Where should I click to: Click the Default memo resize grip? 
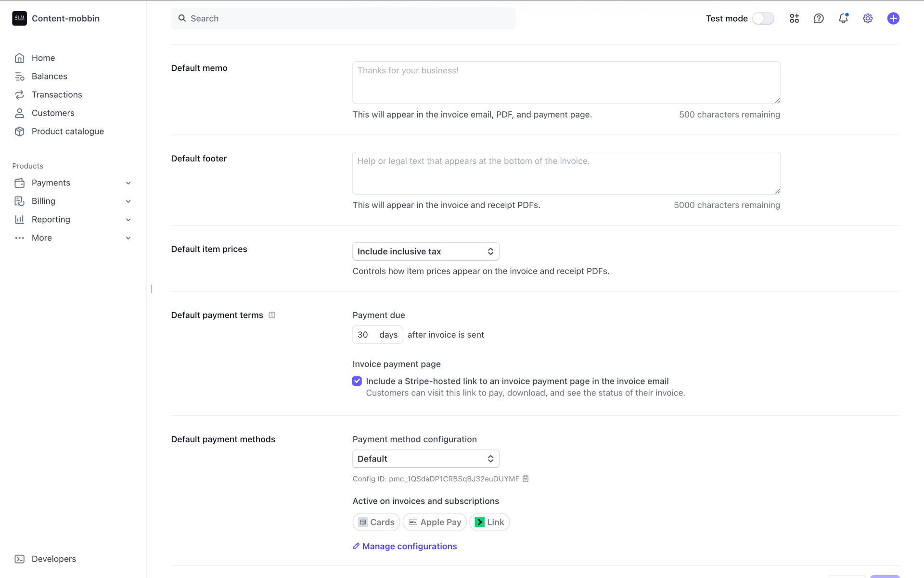pyautogui.click(x=777, y=100)
